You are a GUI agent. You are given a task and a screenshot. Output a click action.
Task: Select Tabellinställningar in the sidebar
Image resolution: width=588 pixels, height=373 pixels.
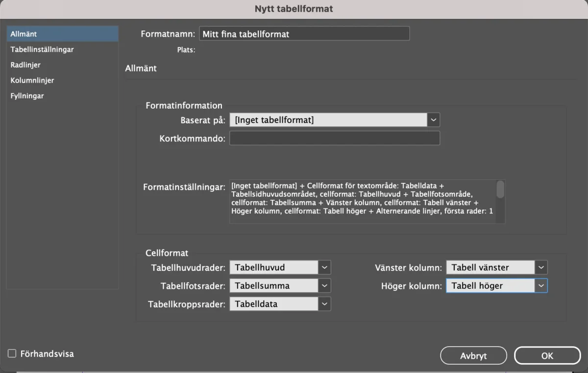pyautogui.click(x=42, y=49)
